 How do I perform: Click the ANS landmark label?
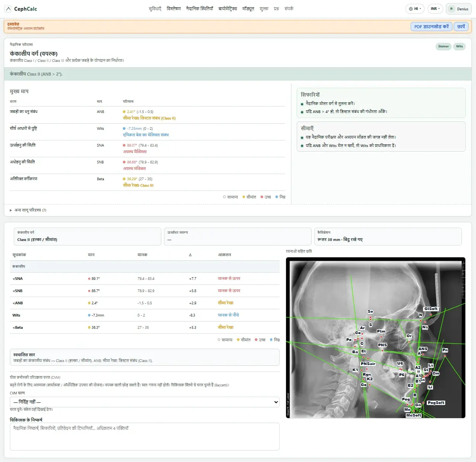(x=423, y=349)
